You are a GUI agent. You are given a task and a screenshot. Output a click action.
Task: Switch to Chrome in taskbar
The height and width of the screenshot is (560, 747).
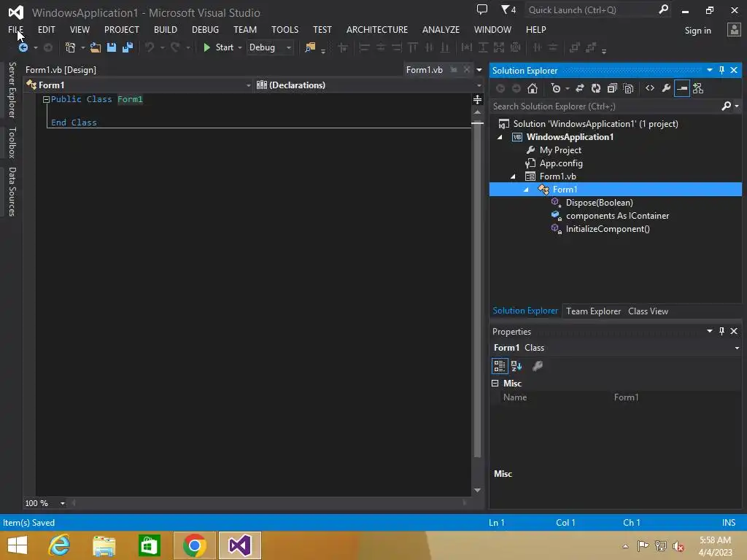pyautogui.click(x=194, y=545)
